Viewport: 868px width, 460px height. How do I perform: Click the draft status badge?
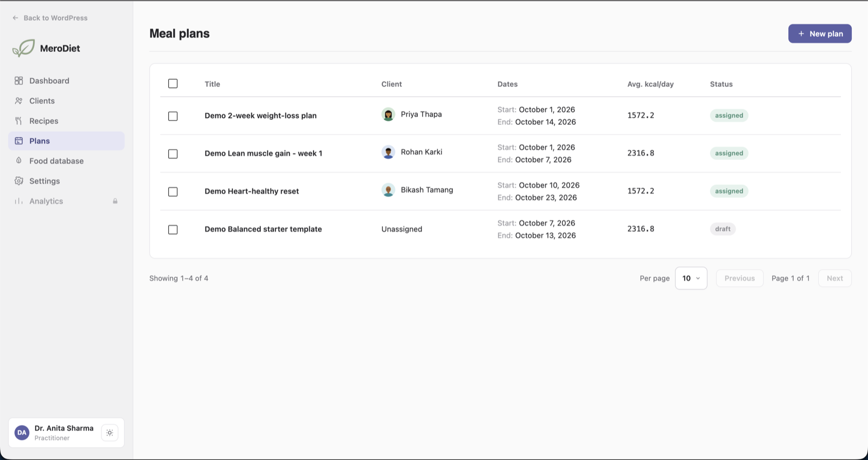tap(723, 229)
